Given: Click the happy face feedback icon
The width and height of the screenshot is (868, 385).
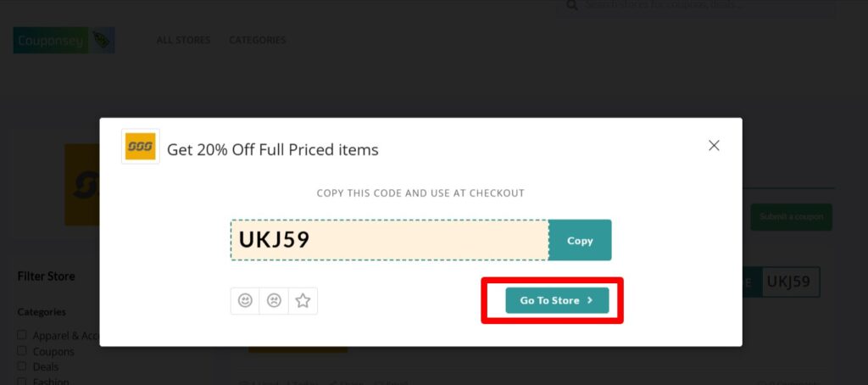Looking at the screenshot, I should click(x=245, y=300).
